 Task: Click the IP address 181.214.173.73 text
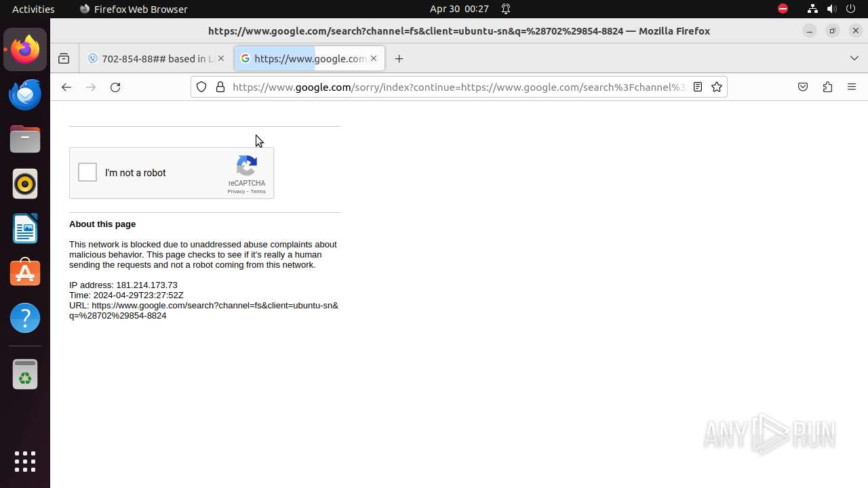click(x=123, y=285)
